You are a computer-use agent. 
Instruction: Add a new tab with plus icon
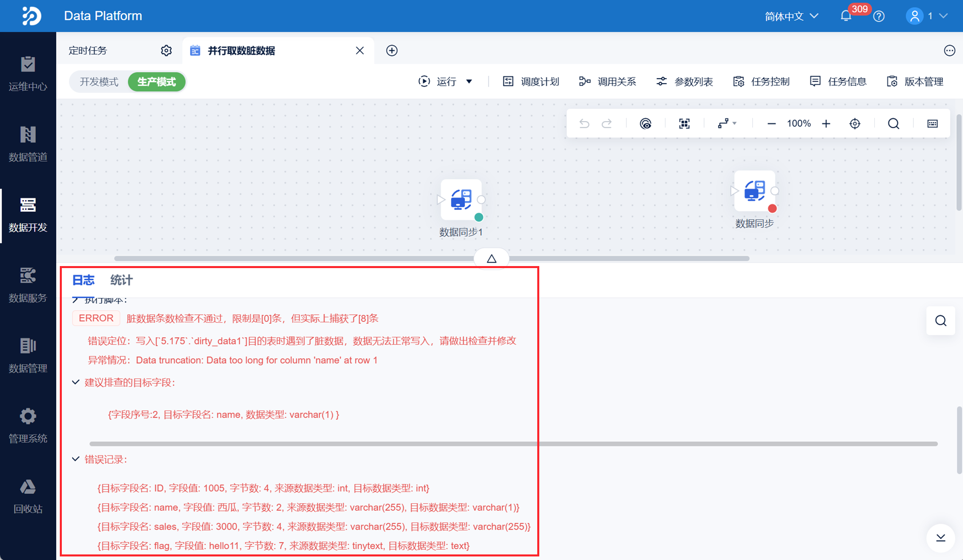tap(392, 51)
